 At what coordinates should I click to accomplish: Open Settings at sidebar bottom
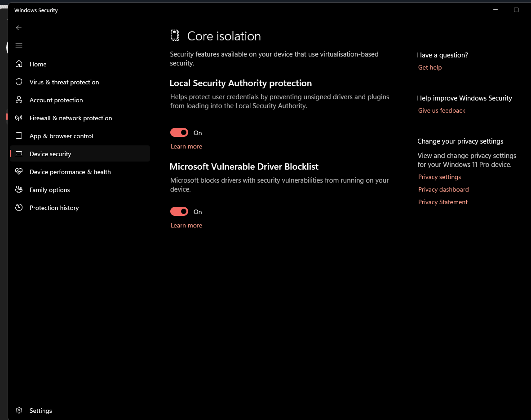(x=80, y=410)
